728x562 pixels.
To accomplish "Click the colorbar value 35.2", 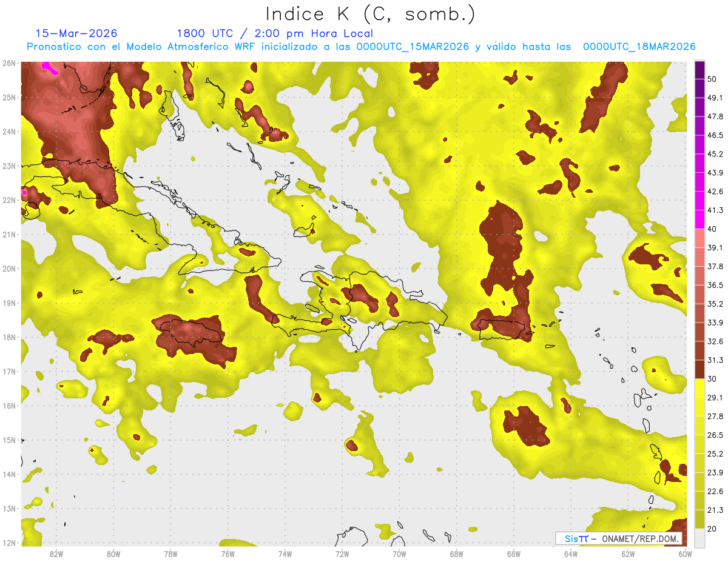I will [x=715, y=304].
